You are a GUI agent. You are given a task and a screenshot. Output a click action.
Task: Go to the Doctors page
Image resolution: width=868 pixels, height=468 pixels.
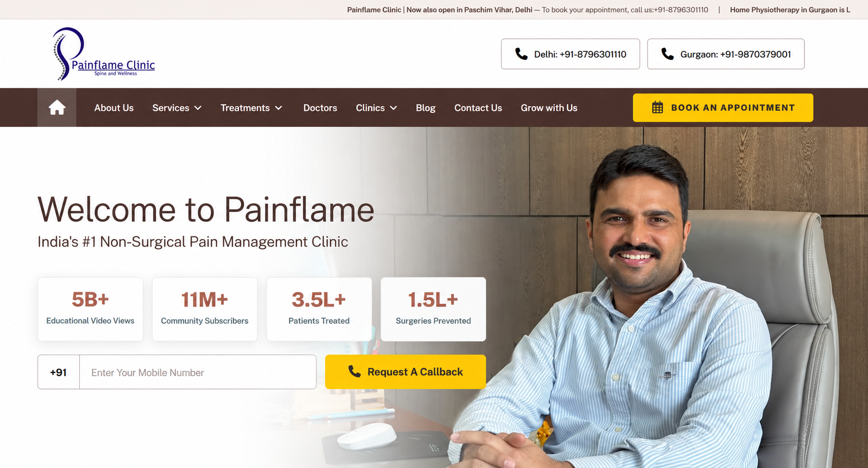[320, 108]
